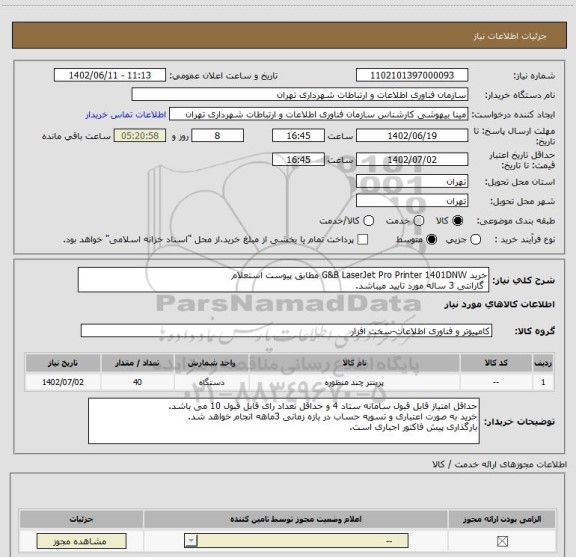Click the الزامی بودن ارائه مجوز column header

[x=502, y=519]
